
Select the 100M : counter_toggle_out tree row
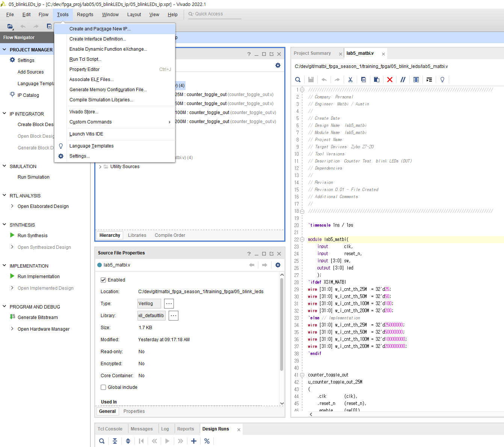(226, 113)
